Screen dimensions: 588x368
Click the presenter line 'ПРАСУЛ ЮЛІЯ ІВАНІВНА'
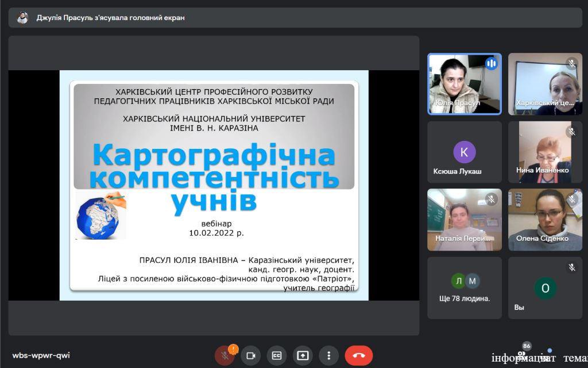(x=188, y=260)
